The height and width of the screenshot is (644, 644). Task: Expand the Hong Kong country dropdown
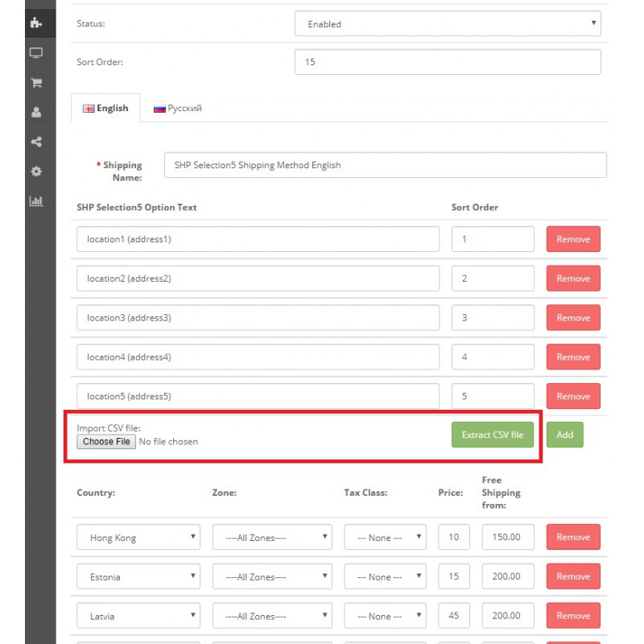pyautogui.click(x=138, y=537)
